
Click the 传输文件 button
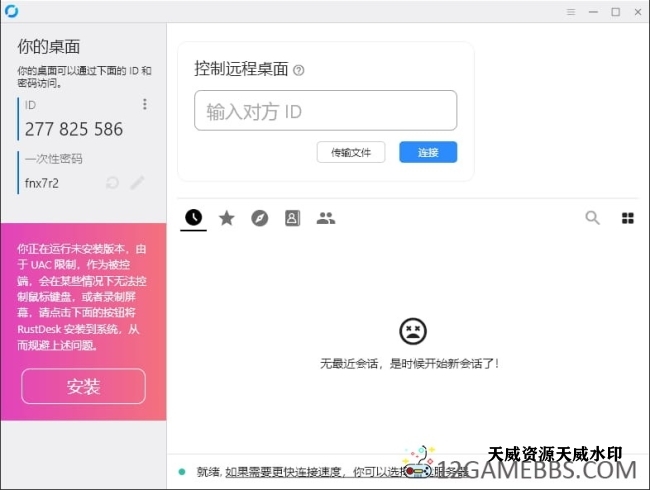[351, 152]
